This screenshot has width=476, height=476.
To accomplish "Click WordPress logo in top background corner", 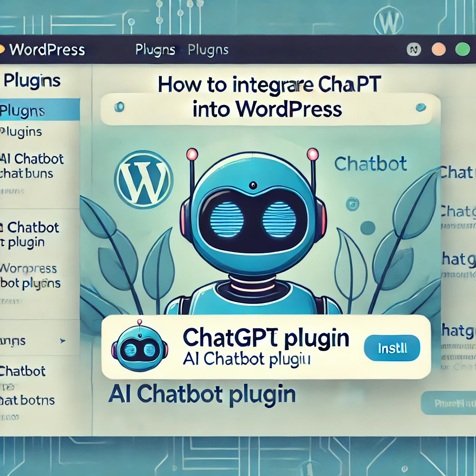I will 389,22.
